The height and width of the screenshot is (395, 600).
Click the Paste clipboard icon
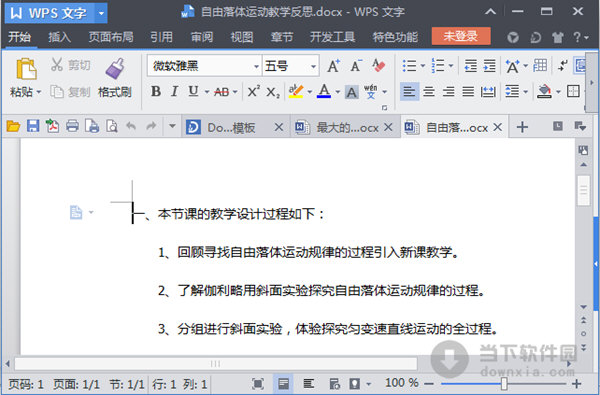26,69
